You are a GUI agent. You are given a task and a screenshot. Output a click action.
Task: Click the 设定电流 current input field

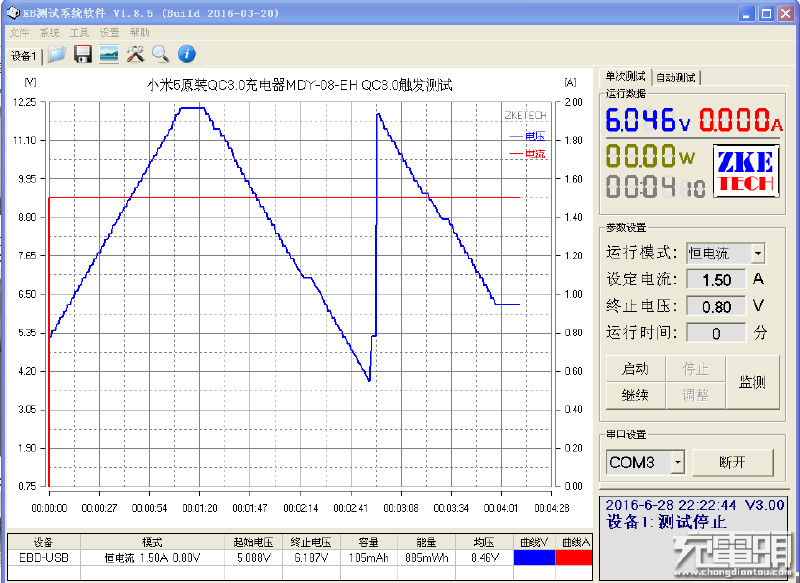pyautogui.click(x=716, y=280)
